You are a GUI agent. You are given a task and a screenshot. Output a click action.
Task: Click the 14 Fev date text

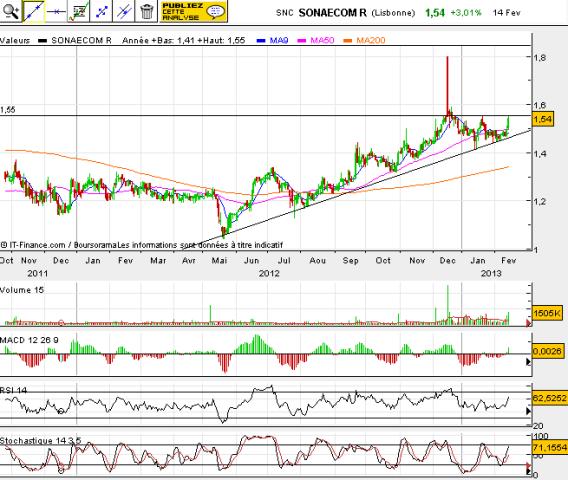506,13
